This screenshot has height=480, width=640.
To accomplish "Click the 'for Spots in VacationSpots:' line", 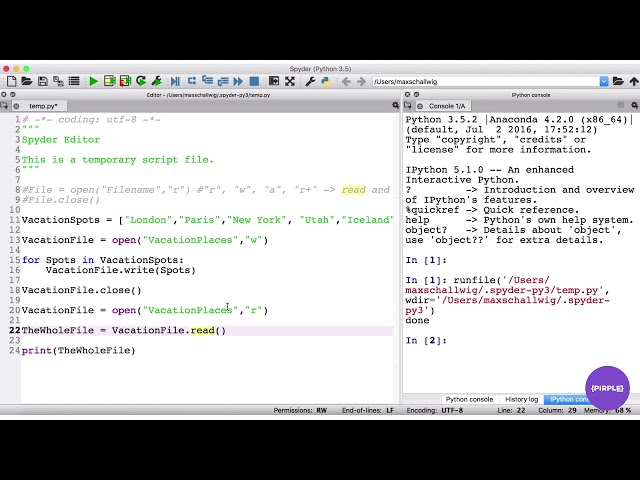I will (x=102, y=260).
